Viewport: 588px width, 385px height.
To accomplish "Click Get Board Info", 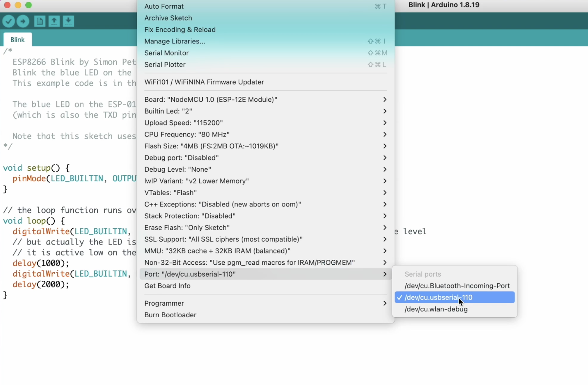I will [x=266, y=286].
